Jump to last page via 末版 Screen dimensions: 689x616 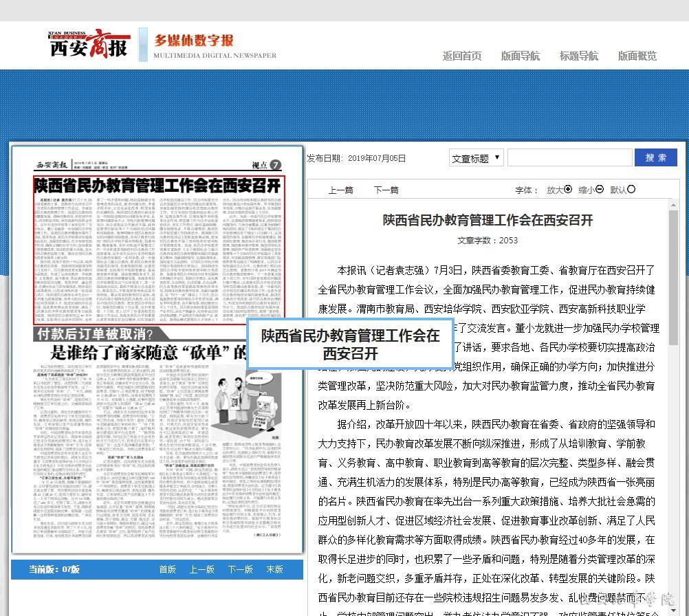click(x=275, y=569)
